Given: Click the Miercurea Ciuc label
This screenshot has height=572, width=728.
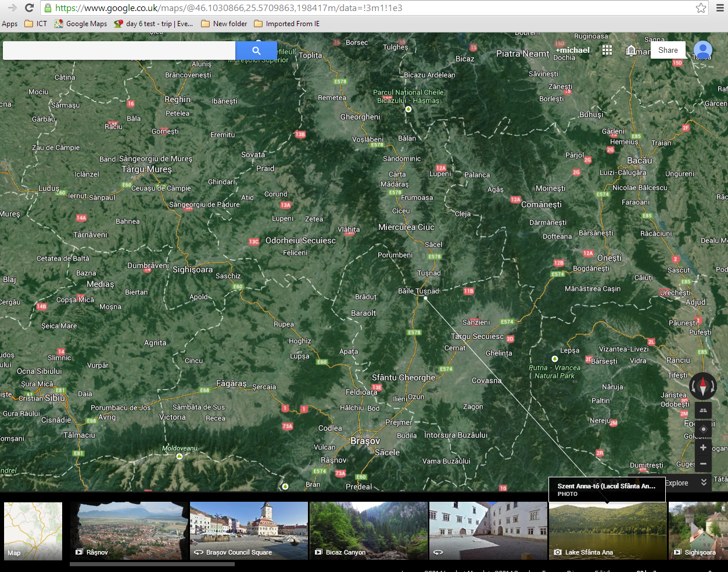Looking at the screenshot, I should point(406,227).
